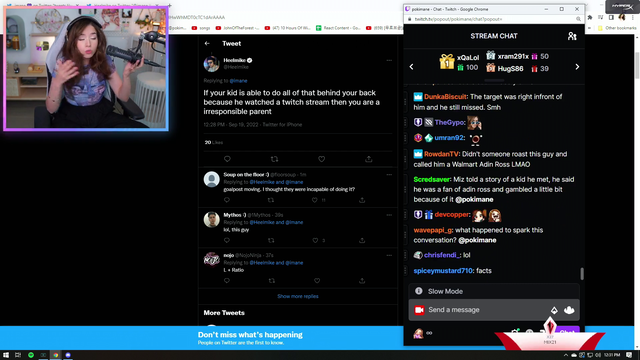The height and width of the screenshot is (360, 640).
Task: Share the Mythos reply
Action: pos(362,240)
